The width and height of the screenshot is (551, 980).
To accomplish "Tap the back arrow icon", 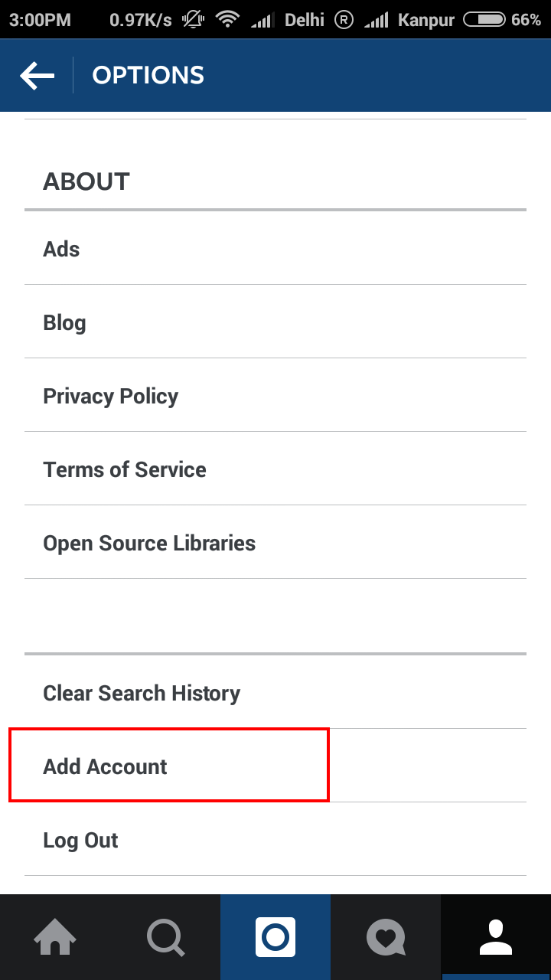I will pyautogui.click(x=37, y=76).
